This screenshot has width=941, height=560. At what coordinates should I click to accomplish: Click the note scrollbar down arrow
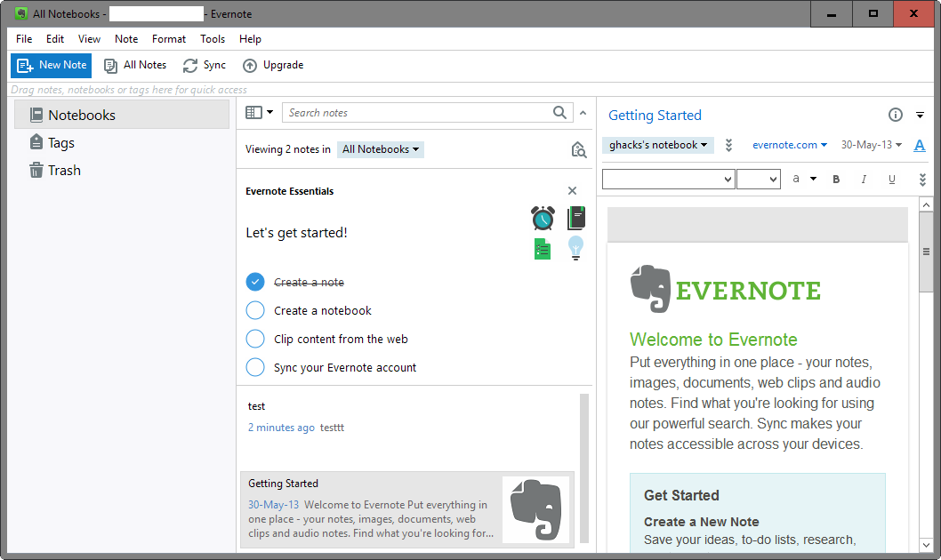pyautogui.click(x=926, y=545)
